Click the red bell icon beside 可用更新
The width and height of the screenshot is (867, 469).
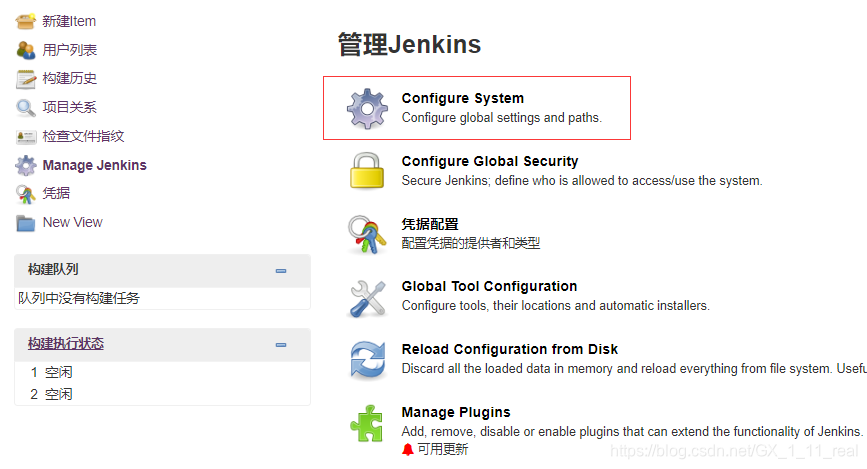(408, 449)
